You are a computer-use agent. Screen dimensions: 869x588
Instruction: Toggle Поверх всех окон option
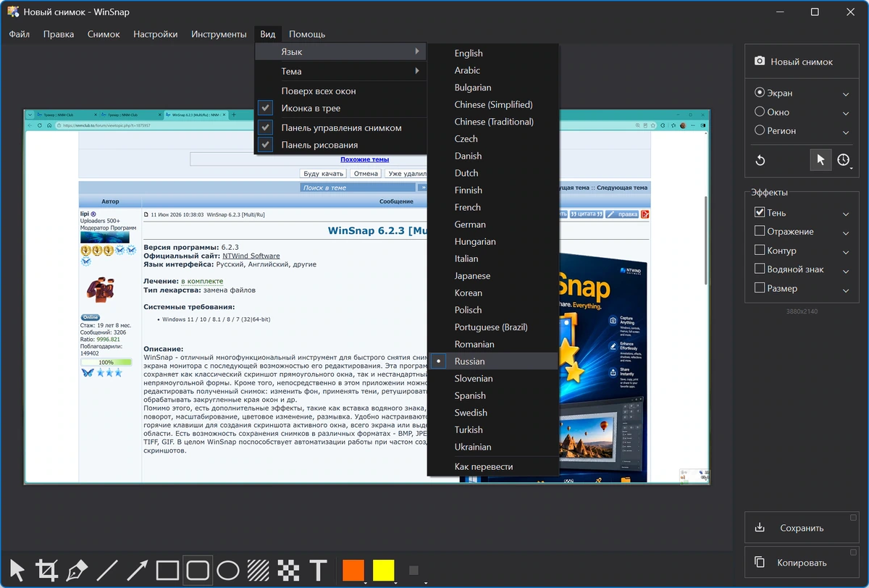tap(340, 91)
